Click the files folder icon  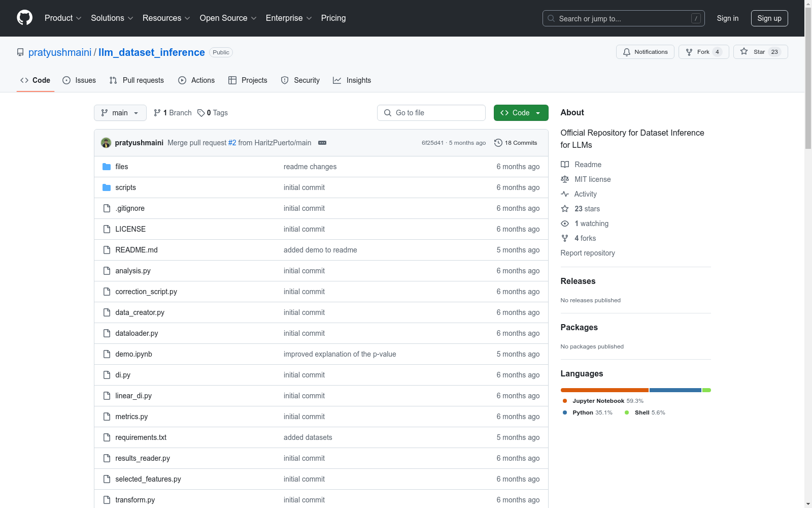click(107, 167)
